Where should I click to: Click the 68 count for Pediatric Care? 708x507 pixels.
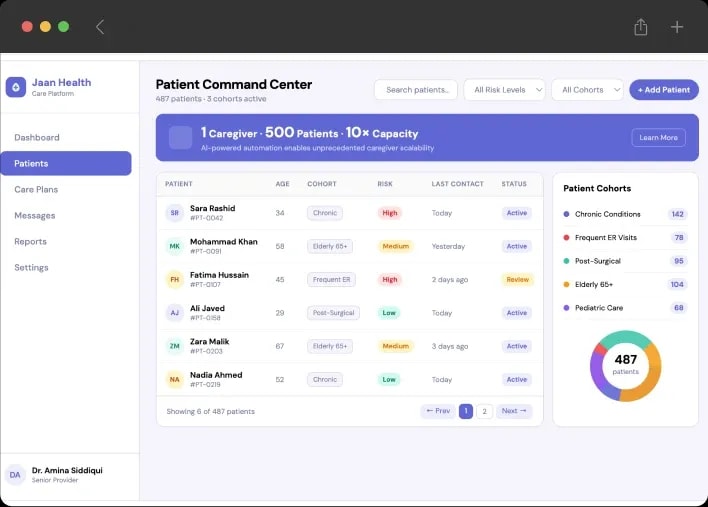(678, 308)
